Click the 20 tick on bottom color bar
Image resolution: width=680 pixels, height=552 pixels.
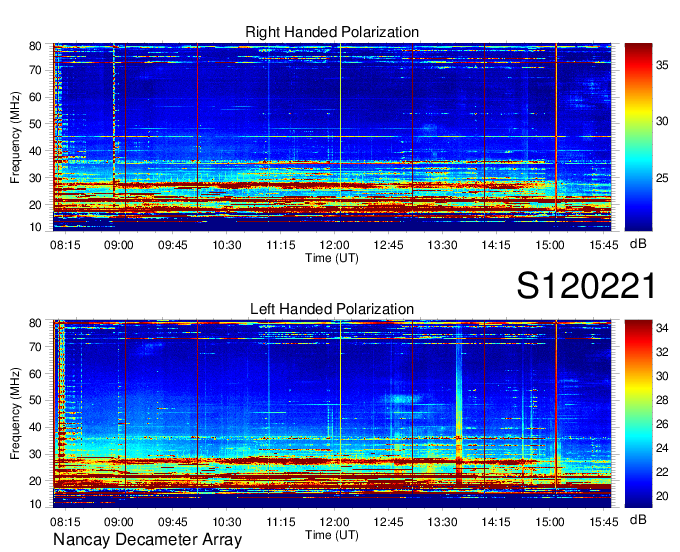(662, 496)
